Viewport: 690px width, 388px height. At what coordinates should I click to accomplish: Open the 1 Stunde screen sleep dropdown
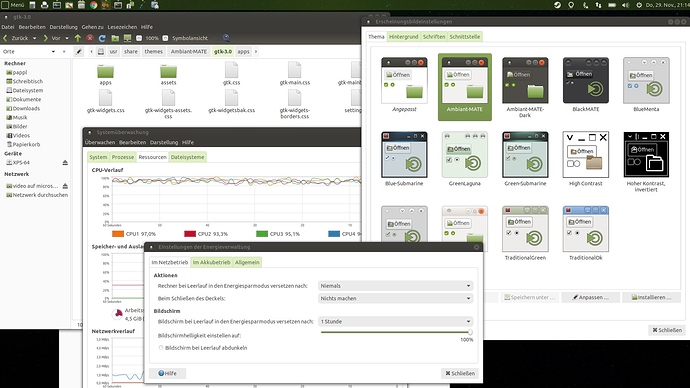395,322
